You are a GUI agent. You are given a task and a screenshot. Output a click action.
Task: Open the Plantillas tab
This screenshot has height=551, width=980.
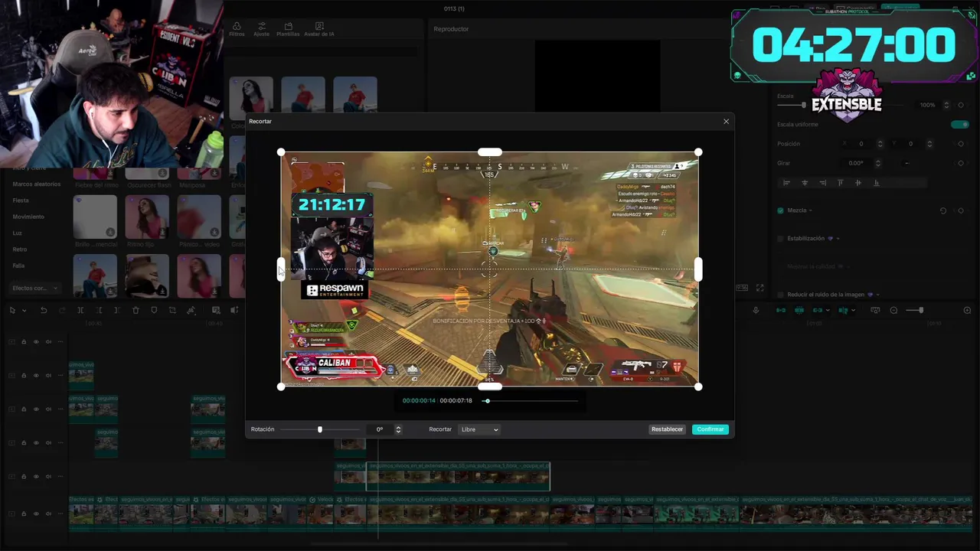coord(288,29)
